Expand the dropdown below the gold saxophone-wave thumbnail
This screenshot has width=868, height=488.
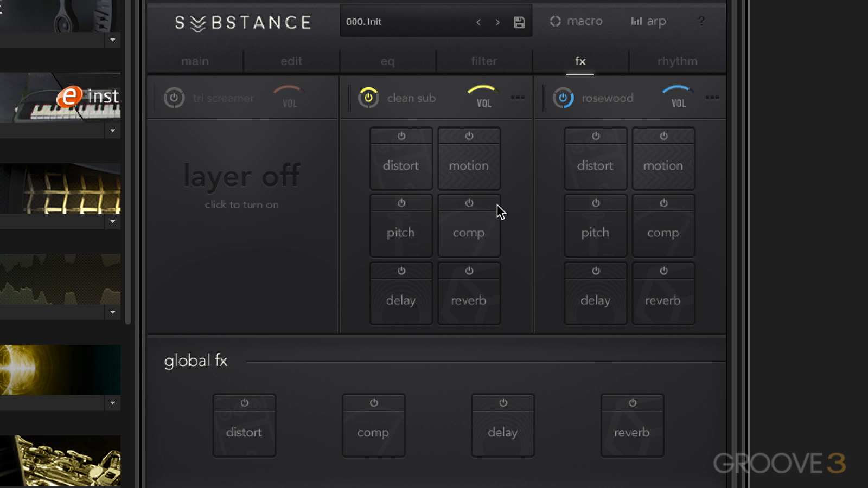click(x=113, y=403)
